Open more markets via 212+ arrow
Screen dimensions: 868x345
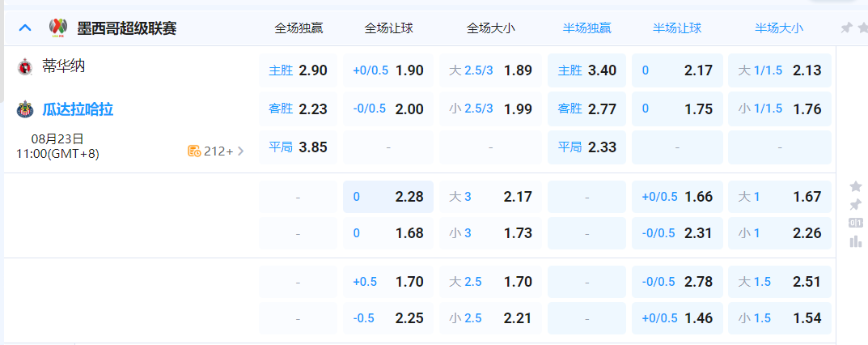pos(240,151)
